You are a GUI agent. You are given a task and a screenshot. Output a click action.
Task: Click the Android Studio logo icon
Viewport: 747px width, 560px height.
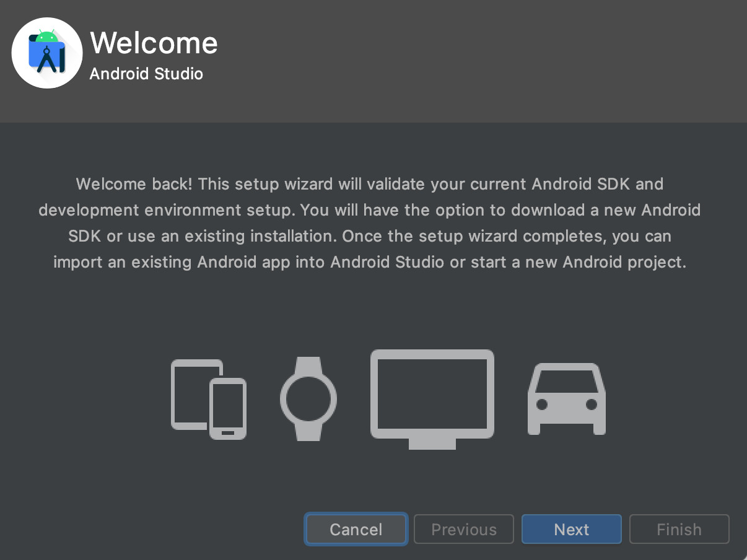47,53
